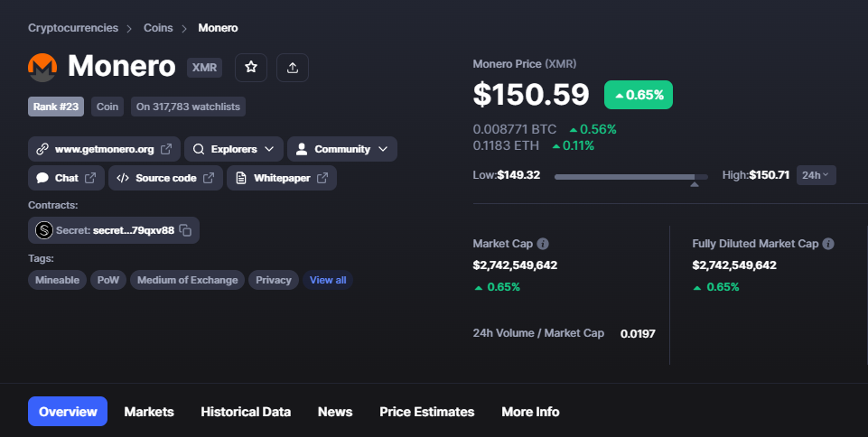The width and height of the screenshot is (868, 437).
Task: Switch to the Markets tab
Action: click(149, 412)
